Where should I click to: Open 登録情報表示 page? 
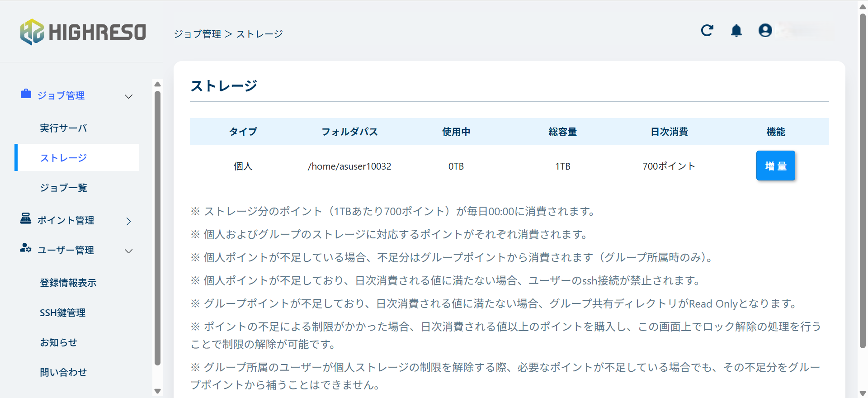tap(68, 283)
